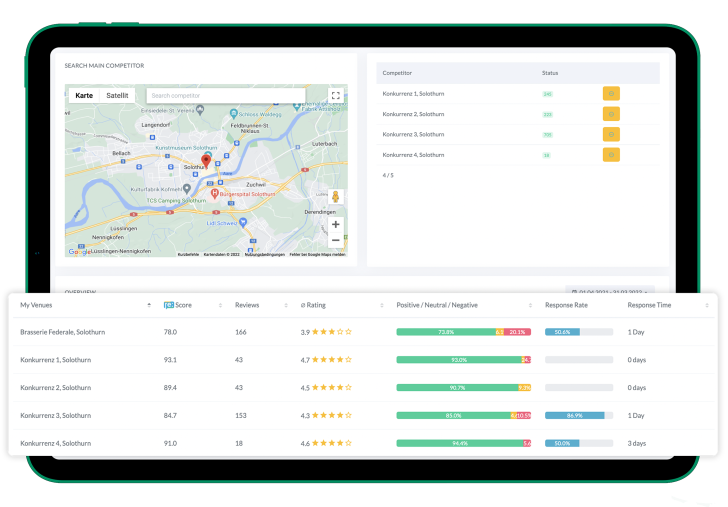
Task: Click the zoom out minus button on map
Action: 335,240
